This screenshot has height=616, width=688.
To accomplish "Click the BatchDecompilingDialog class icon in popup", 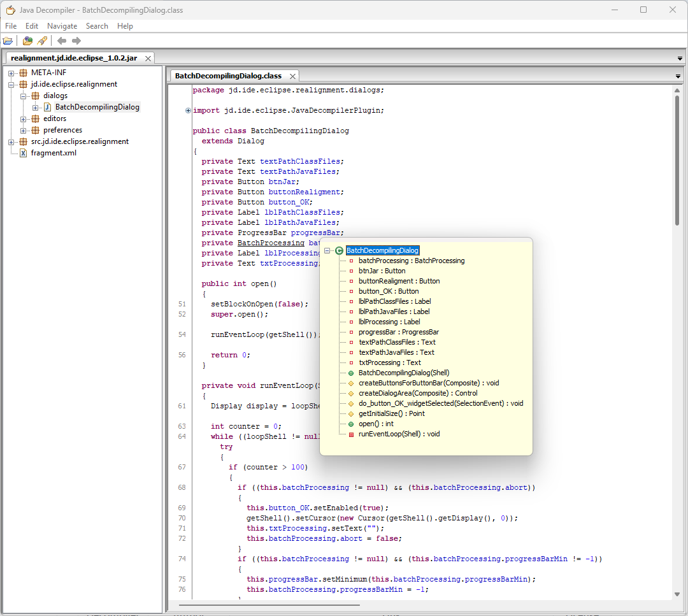I will (339, 251).
